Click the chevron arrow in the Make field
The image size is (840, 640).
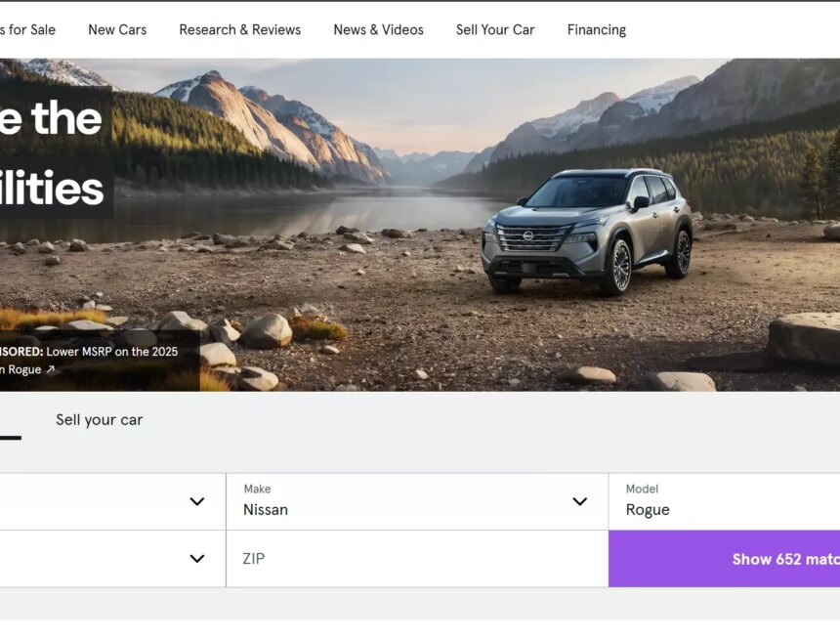(x=579, y=501)
